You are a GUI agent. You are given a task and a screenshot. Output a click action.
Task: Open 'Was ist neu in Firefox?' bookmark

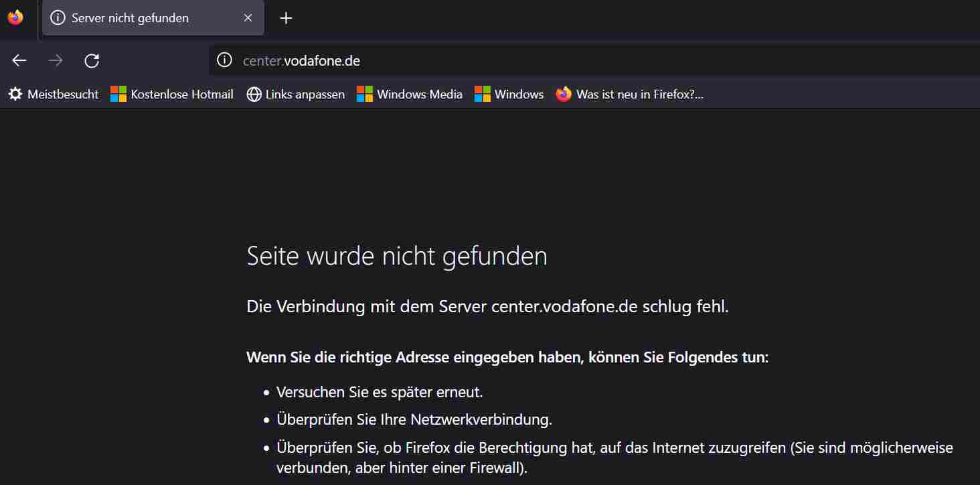tap(630, 94)
